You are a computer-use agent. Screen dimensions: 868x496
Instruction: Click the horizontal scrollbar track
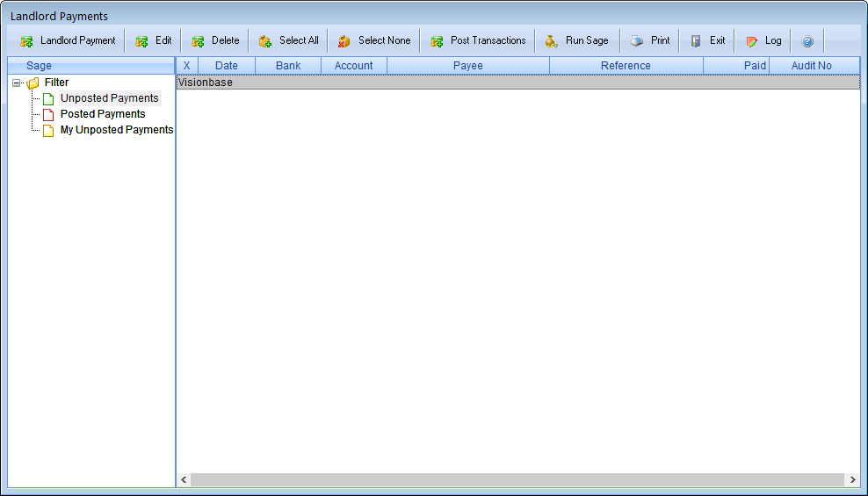517,479
